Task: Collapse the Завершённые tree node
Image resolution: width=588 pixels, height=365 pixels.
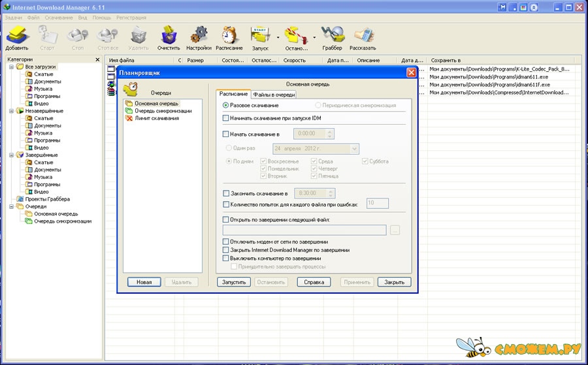Action: click(12, 155)
